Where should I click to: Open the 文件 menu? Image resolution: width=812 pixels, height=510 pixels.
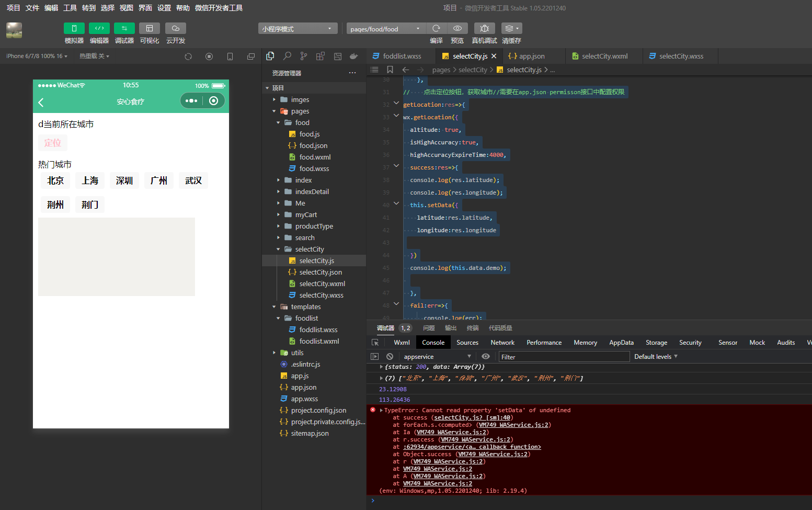(32, 8)
